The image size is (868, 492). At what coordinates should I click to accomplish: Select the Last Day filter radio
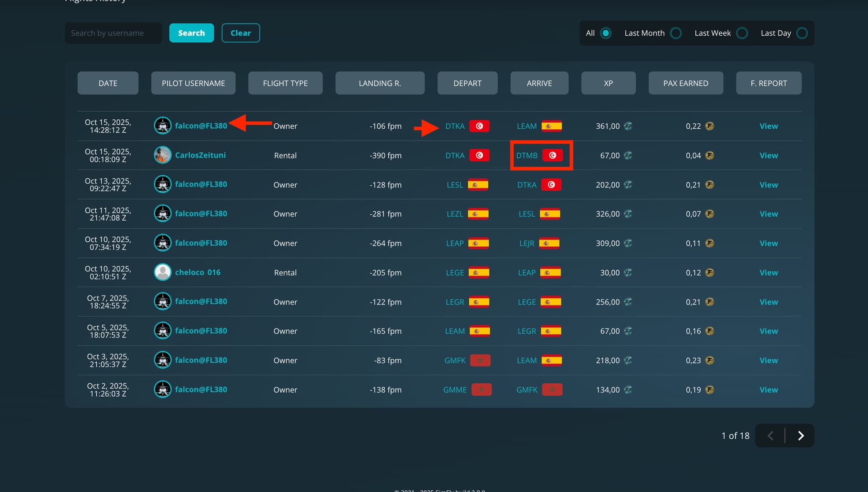802,33
